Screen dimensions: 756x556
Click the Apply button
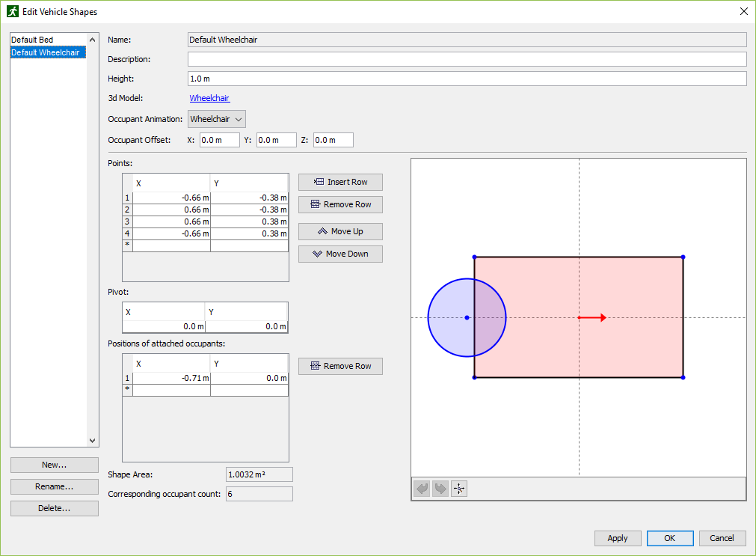coord(618,538)
